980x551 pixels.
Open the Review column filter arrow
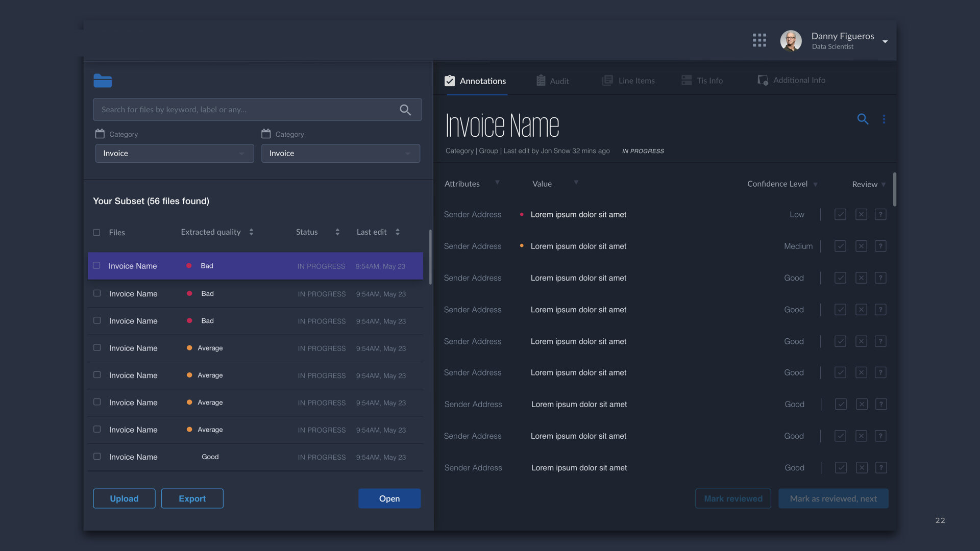point(884,185)
